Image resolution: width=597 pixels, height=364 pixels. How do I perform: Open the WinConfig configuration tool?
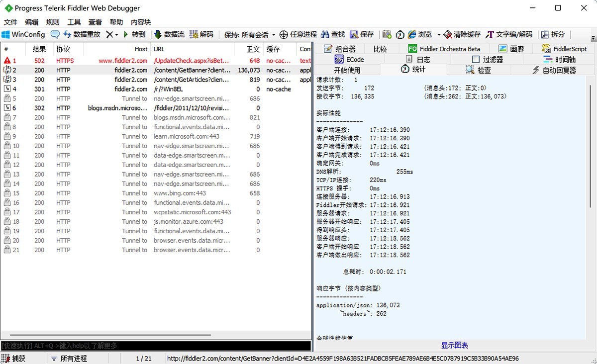point(23,34)
